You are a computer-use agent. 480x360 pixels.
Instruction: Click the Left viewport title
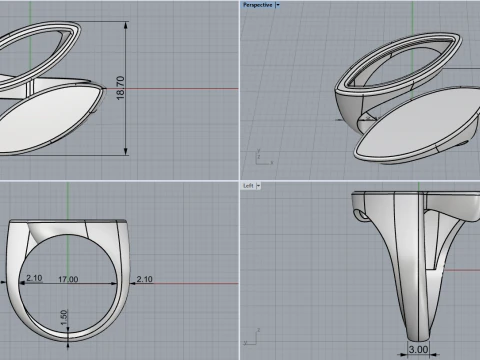(x=248, y=186)
